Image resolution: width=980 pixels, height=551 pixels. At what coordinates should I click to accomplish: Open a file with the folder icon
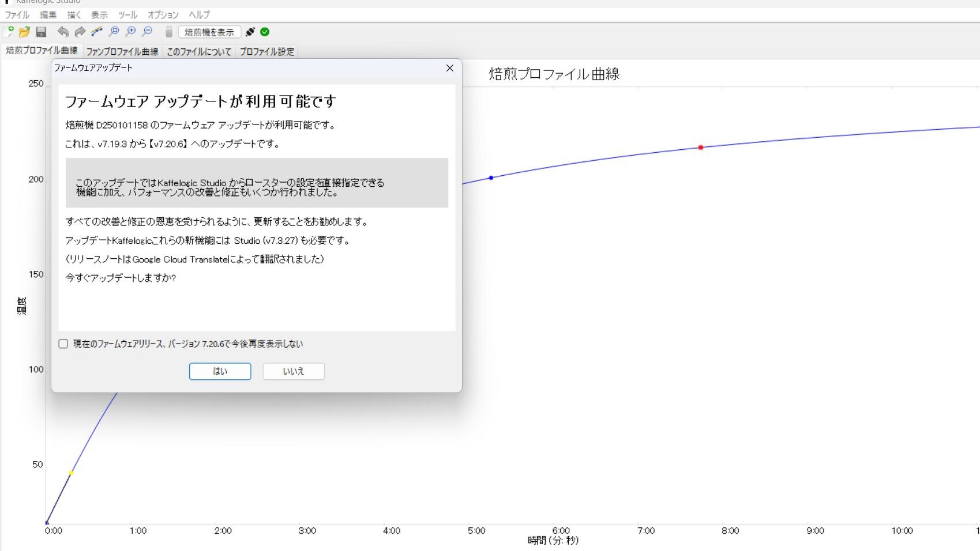pos(24,32)
